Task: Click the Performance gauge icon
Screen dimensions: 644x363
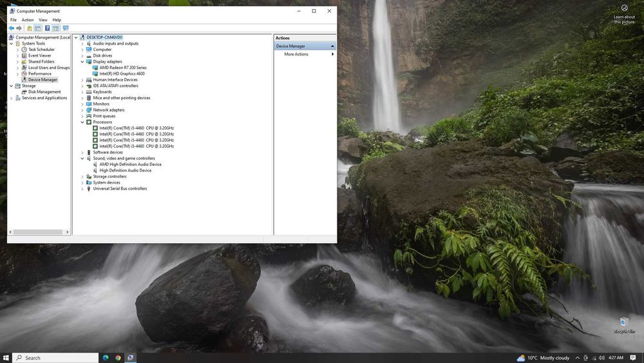Action: click(24, 74)
